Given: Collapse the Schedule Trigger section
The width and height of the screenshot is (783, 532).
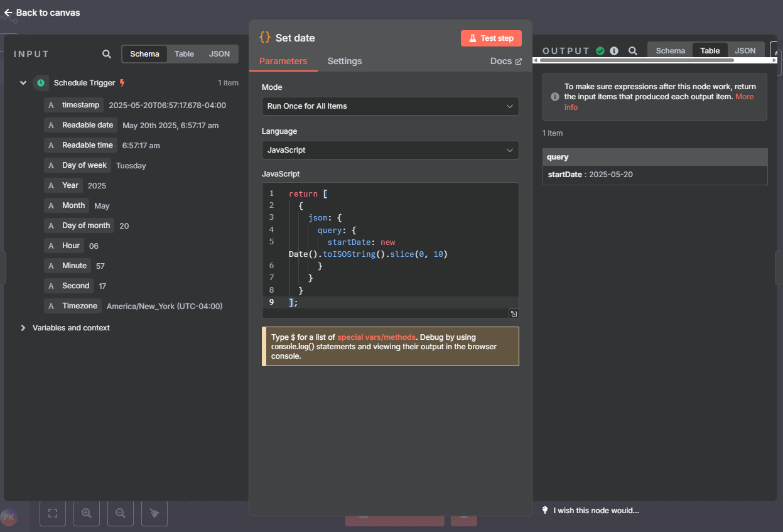Looking at the screenshot, I should point(23,83).
